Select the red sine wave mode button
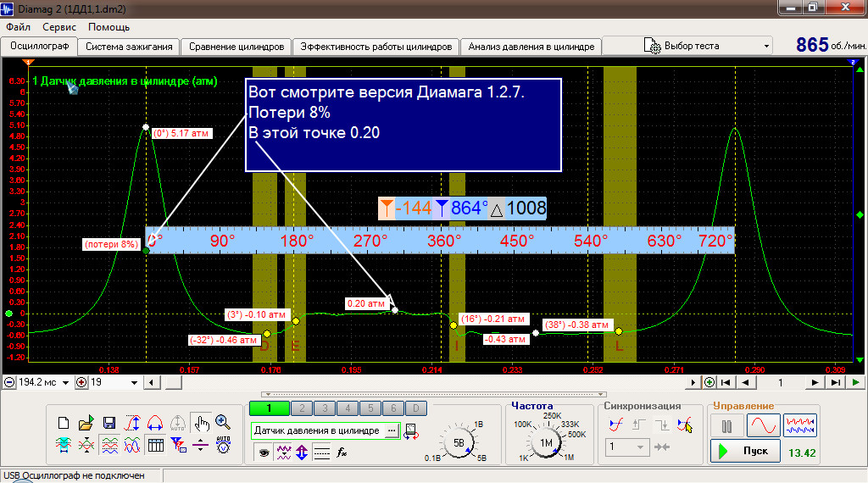The height and width of the screenshot is (483, 868). [764, 425]
